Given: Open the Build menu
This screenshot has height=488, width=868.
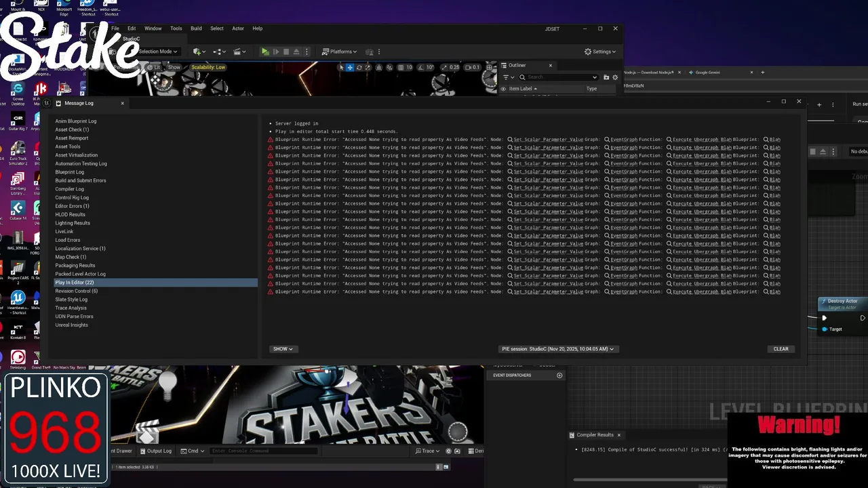Looking at the screenshot, I should [196, 28].
